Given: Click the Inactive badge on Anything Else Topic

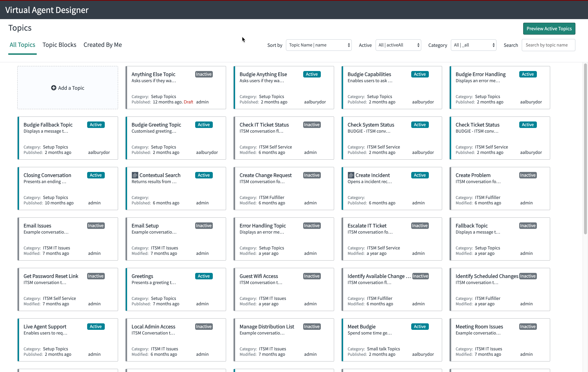Looking at the screenshot, I should pyautogui.click(x=204, y=74).
